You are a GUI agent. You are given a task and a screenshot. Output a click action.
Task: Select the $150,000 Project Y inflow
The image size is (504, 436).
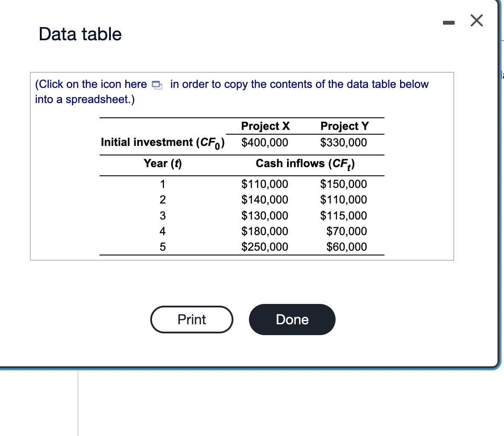coord(344,184)
